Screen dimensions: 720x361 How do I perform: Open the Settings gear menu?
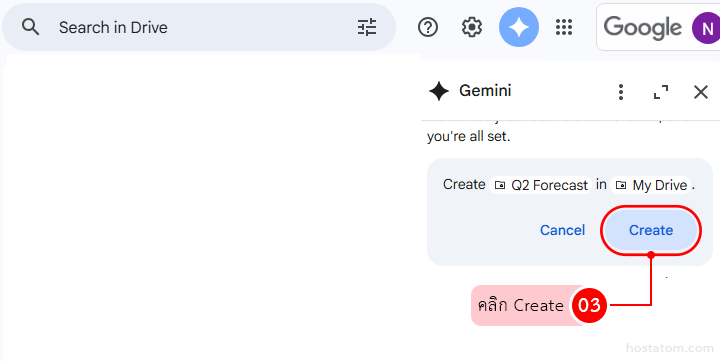click(472, 28)
